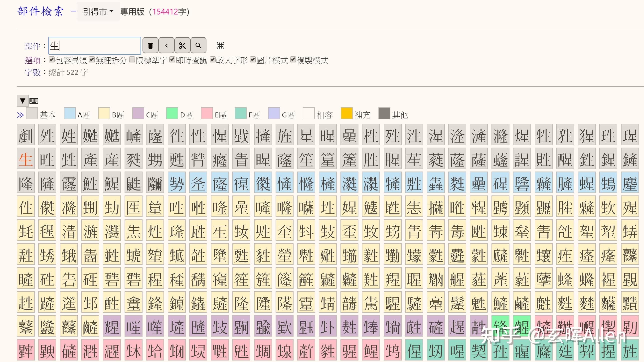Viewport: 644px width, 362px height.
Task: Select the yellow 霊 character tile
Action: click(306, 302)
